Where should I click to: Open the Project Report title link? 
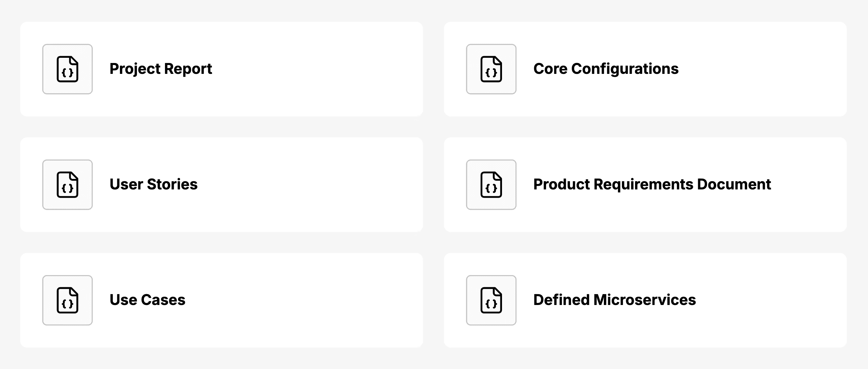(161, 69)
